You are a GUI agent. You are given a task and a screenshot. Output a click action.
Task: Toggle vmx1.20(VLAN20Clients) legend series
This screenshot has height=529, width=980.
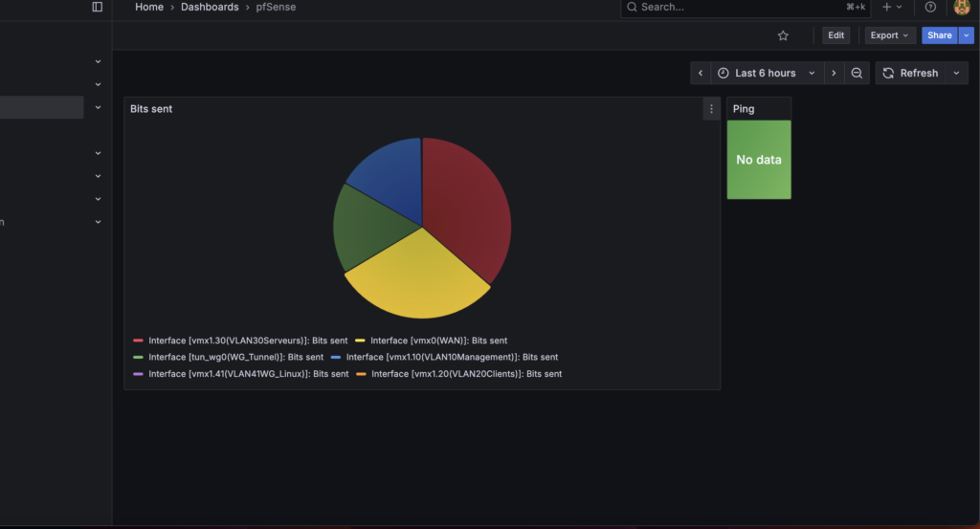[x=466, y=374]
